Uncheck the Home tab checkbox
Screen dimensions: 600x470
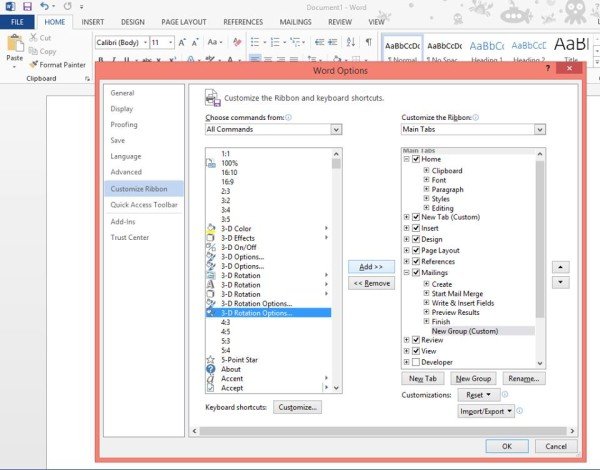[x=416, y=159]
